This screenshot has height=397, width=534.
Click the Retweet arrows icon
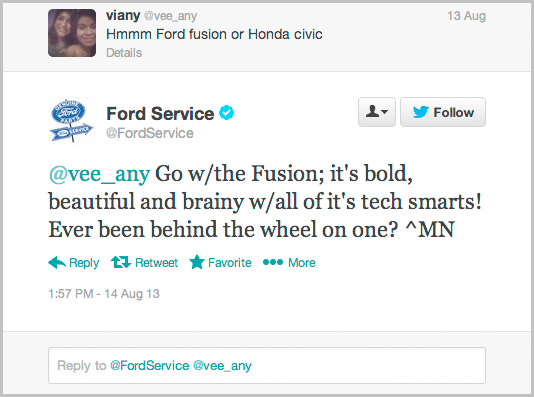tap(121, 263)
